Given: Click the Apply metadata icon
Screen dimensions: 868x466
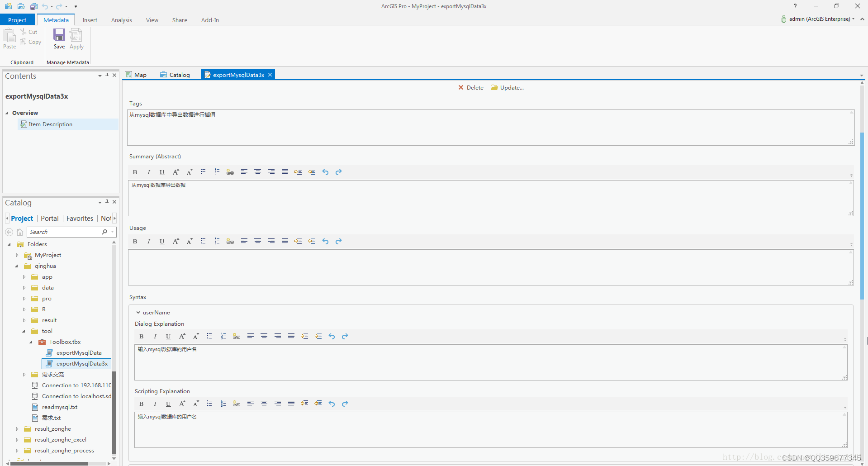Looking at the screenshot, I should (76, 38).
